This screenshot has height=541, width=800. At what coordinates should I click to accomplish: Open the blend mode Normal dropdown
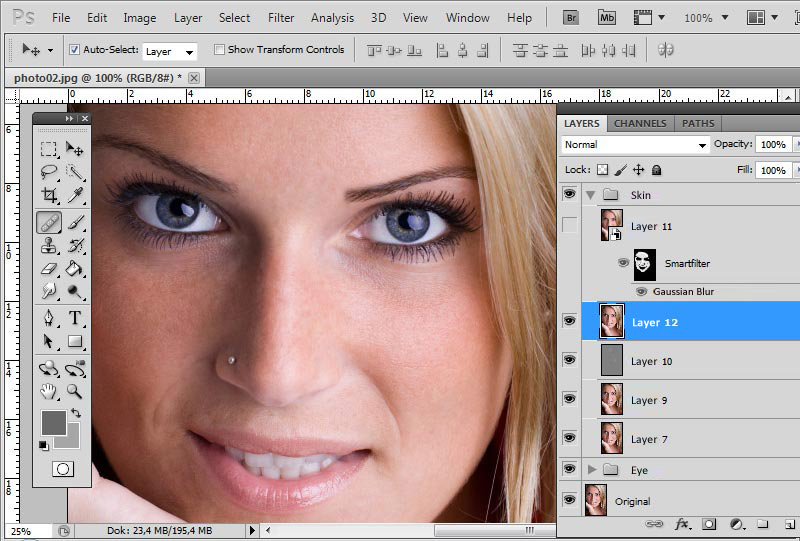634,145
